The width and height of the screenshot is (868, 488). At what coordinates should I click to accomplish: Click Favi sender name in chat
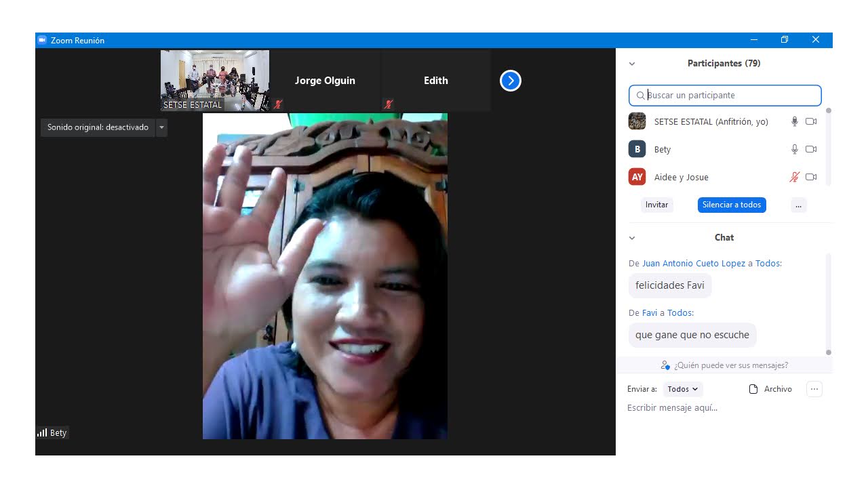[x=650, y=313]
